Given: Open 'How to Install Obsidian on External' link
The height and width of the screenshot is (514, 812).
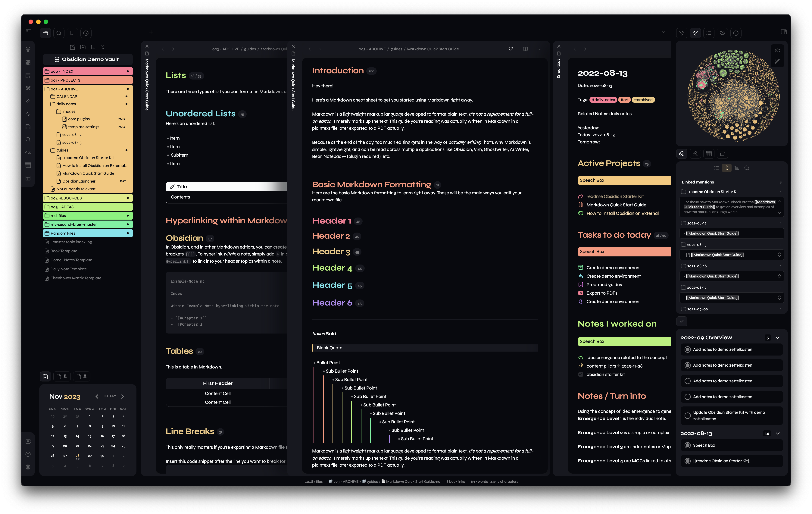Looking at the screenshot, I should click(x=622, y=214).
